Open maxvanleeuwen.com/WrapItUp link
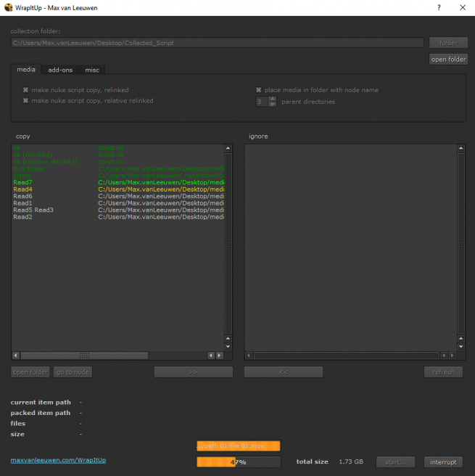The image size is (475, 476). click(58, 460)
